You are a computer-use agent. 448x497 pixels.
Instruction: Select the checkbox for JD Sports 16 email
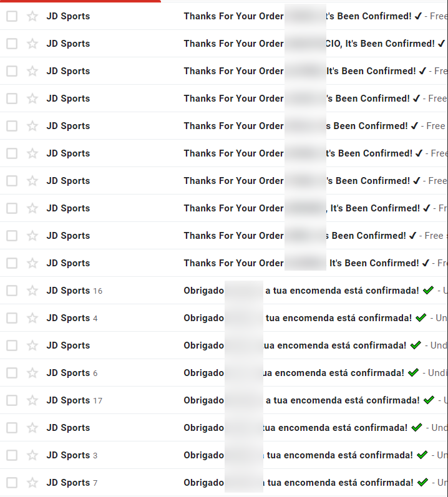click(12, 291)
